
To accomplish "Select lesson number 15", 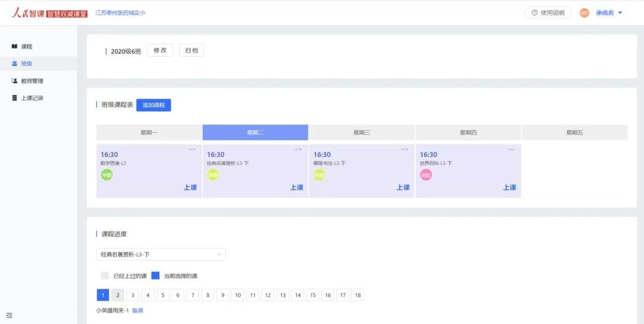I will coord(312,295).
